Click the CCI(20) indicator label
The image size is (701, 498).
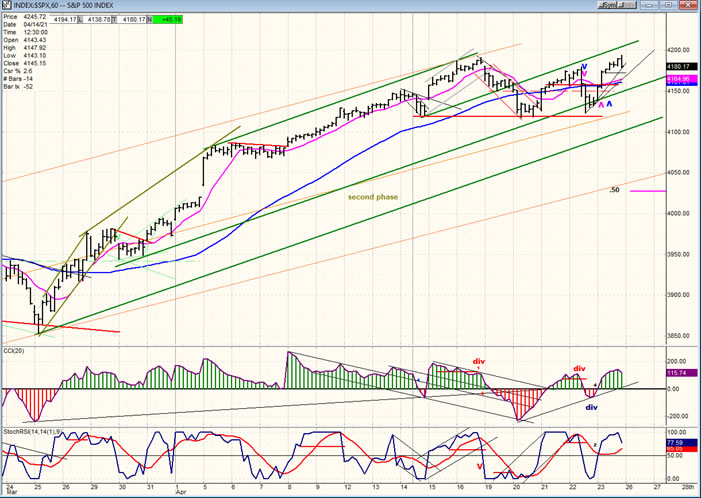[13, 351]
